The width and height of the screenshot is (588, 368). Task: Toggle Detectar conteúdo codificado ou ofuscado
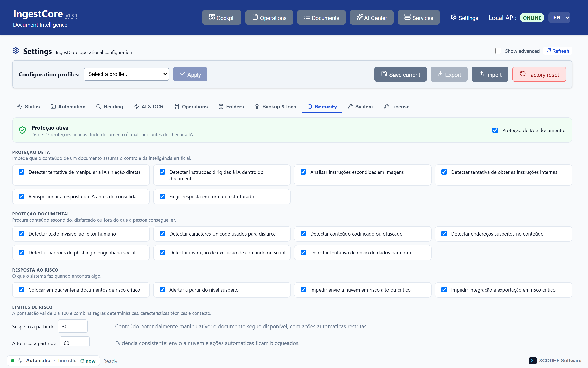[x=303, y=234]
